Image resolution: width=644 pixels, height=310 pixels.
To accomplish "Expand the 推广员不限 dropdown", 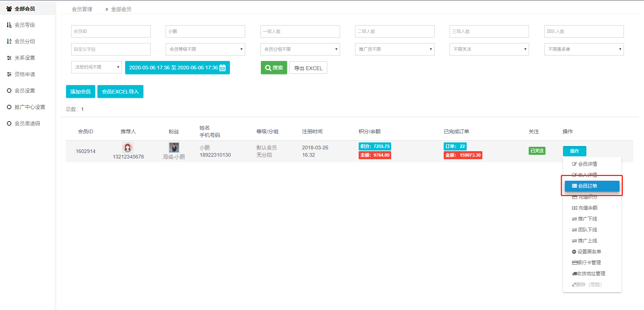I will click(x=395, y=49).
